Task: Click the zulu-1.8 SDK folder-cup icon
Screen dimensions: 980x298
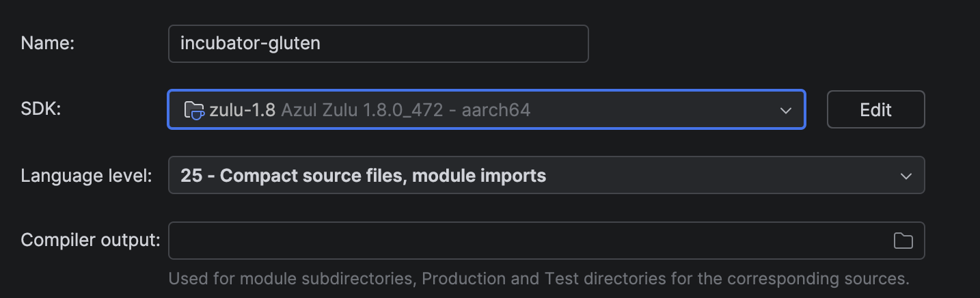Action: pos(194,109)
